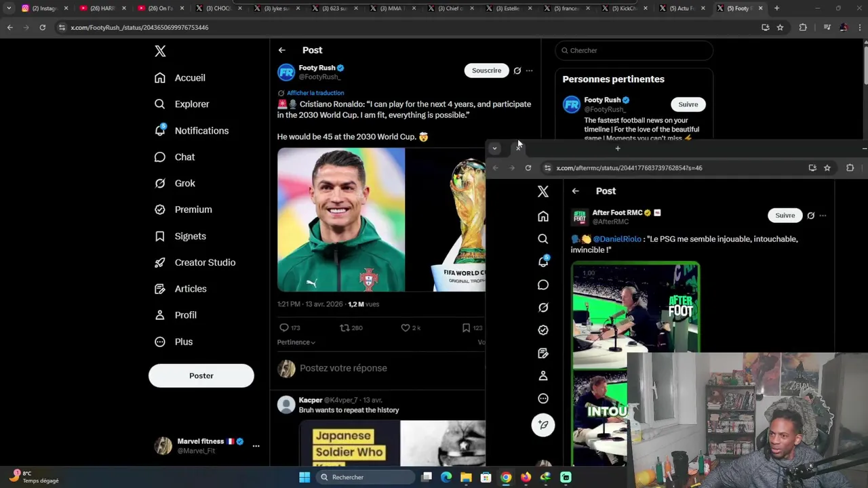Reload the main browser page
The width and height of the screenshot is (868, 488).
pos(42,27)
